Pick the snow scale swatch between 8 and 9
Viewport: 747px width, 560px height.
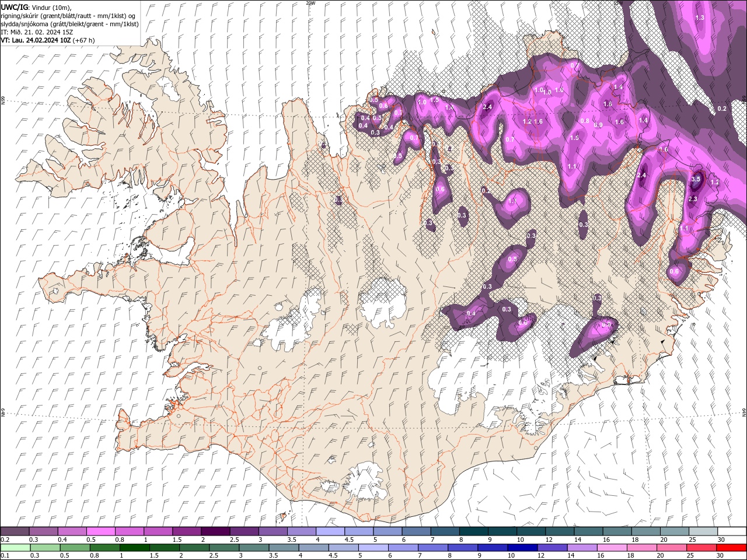point(473,531)
